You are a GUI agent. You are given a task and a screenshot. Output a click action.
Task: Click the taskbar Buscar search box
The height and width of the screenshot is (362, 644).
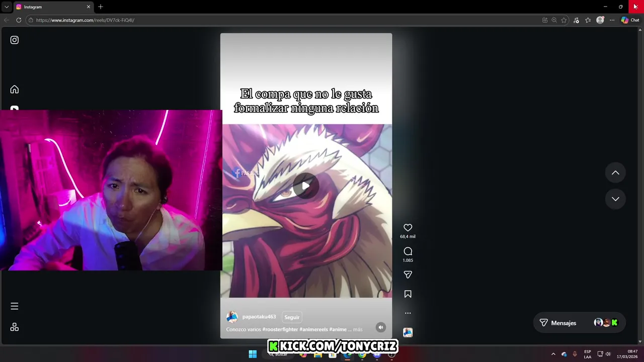pos(278,354)
